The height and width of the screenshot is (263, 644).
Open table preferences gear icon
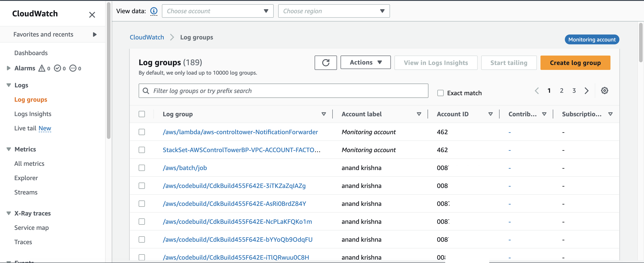(x=604, y=91)
